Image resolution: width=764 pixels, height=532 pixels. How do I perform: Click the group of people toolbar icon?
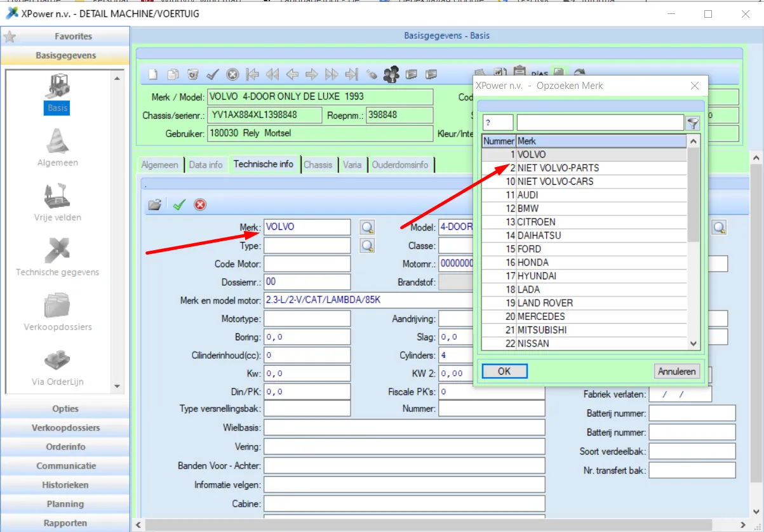[x=391, y=75]
